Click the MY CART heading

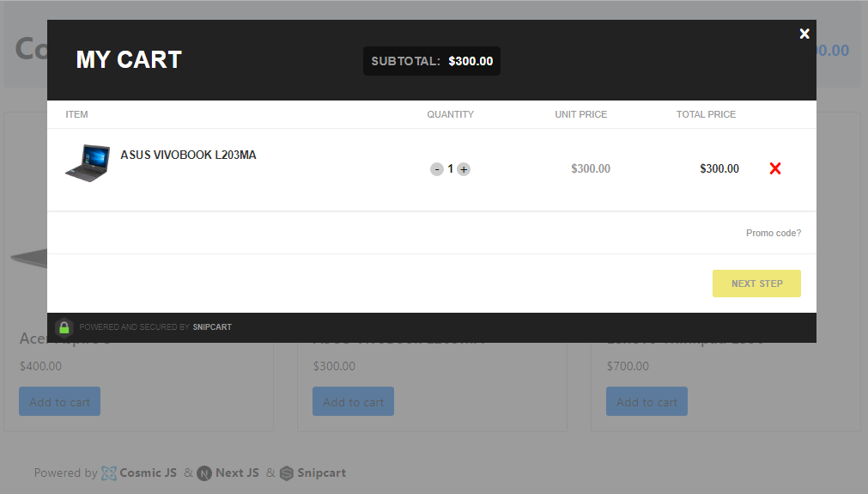[x=129, y=60]
